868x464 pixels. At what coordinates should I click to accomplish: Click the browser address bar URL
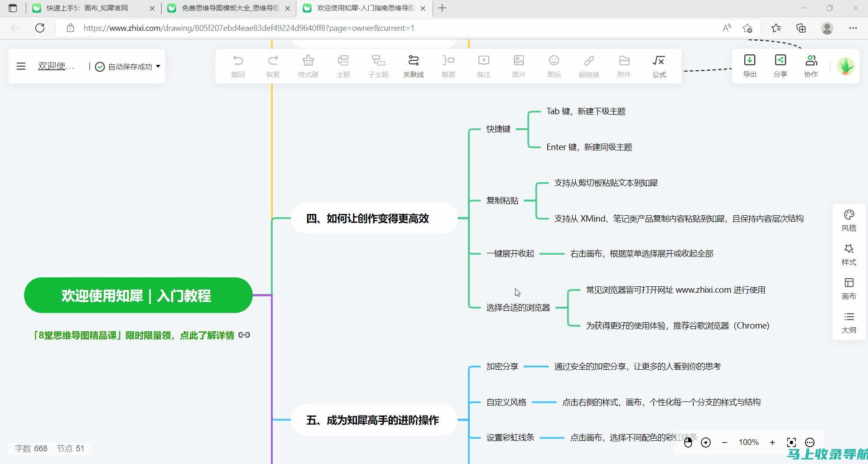tap(249, 28)
